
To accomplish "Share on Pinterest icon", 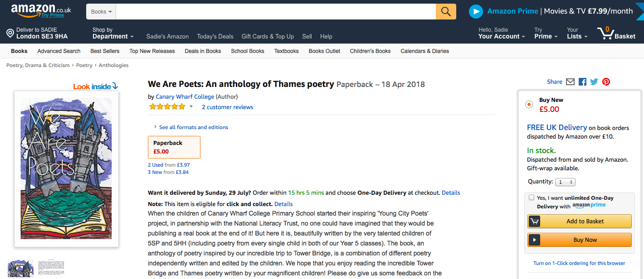I will pyautogui.click(x=606, y=82).
